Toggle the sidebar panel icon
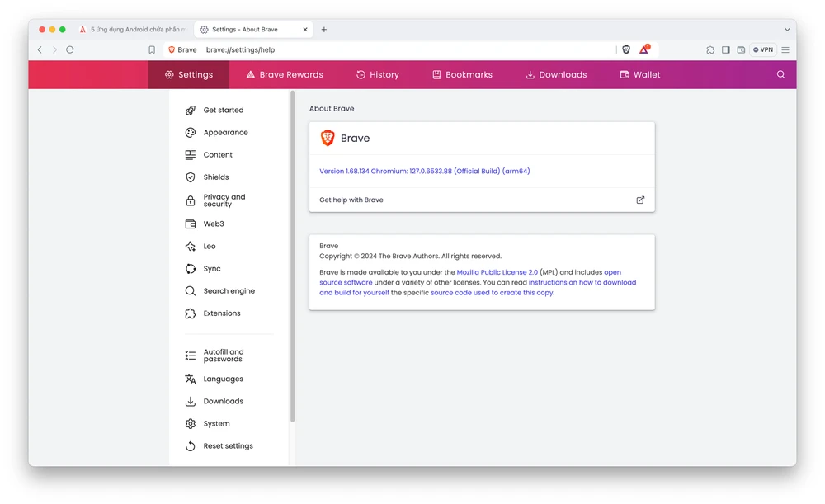Viewport: 825px width, 504px height. (726, 49)
